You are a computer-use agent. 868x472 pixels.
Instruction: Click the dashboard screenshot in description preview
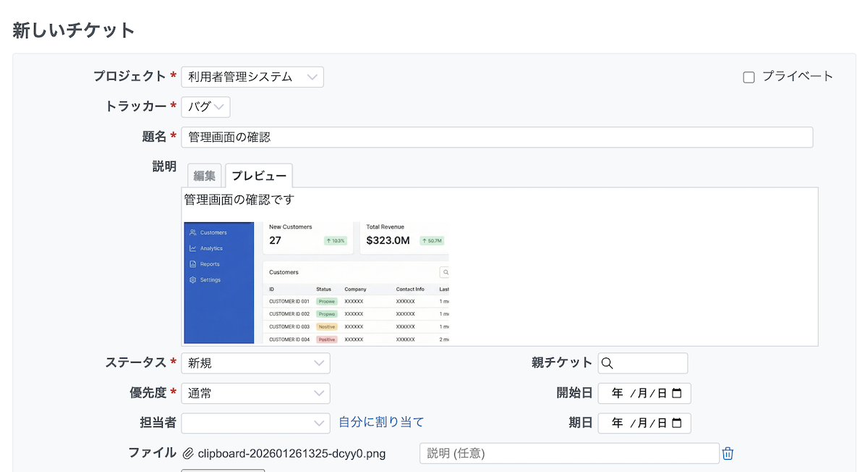pos(316,282)
